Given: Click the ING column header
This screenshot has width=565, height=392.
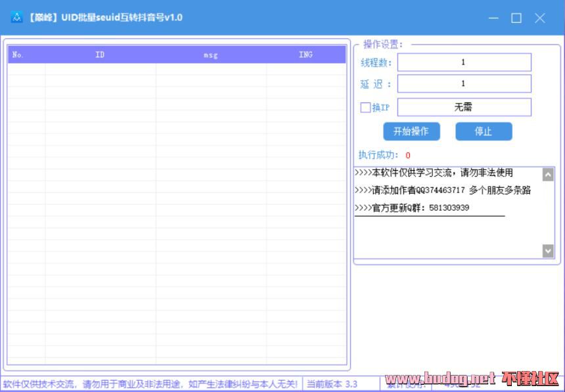Looking at the screenshot, I should point(305,55).
